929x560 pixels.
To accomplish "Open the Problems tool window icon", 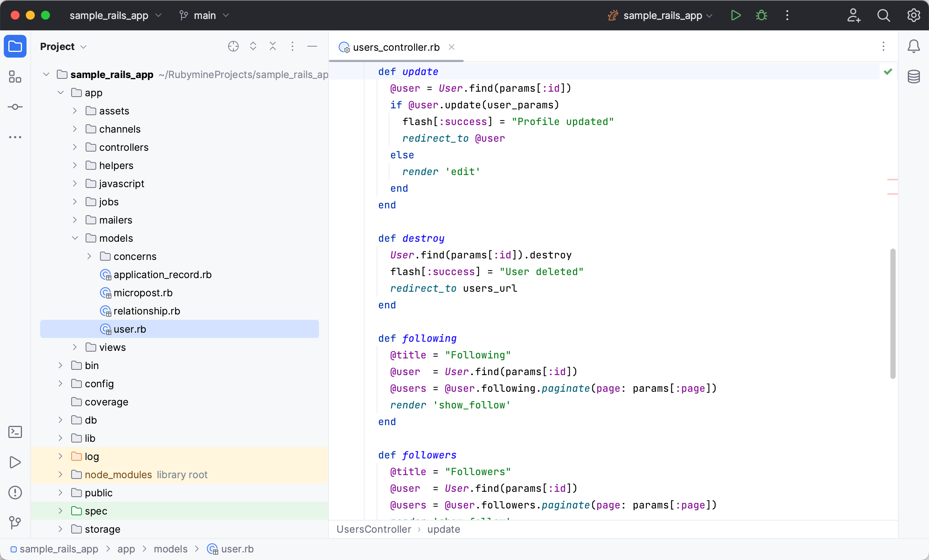I will point(15,493).
